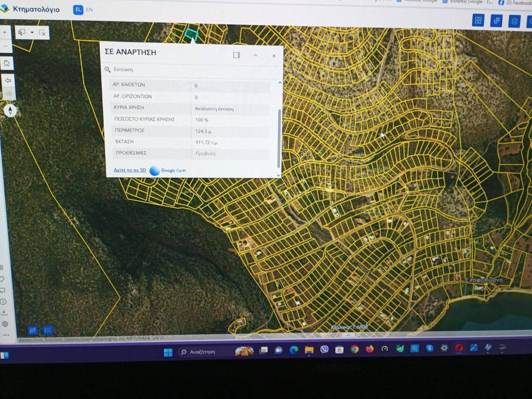Open the blue legend list button
Viewport: 532px width, 399px height.
tap(48, 330)
